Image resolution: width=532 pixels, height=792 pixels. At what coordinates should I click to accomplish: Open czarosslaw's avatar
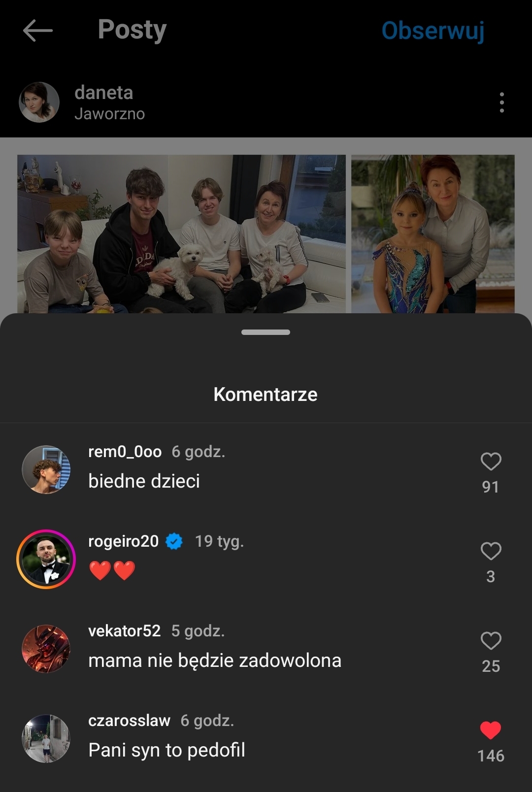tap(46, 739)
